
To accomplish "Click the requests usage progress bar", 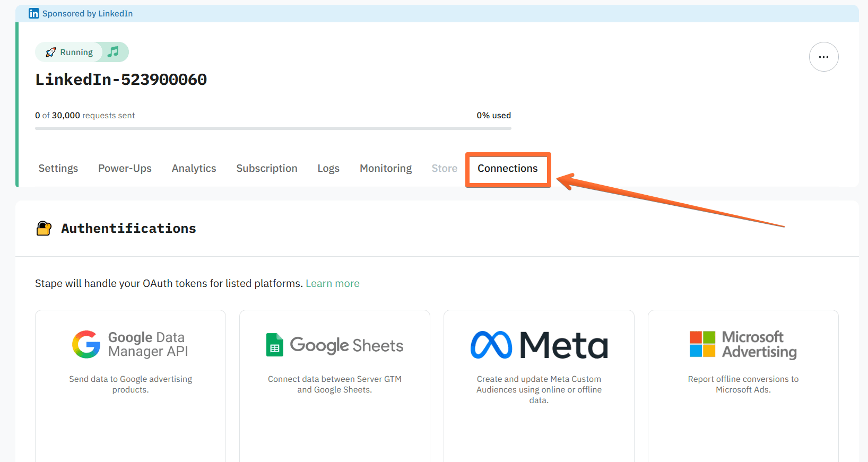I will point(273,128).
